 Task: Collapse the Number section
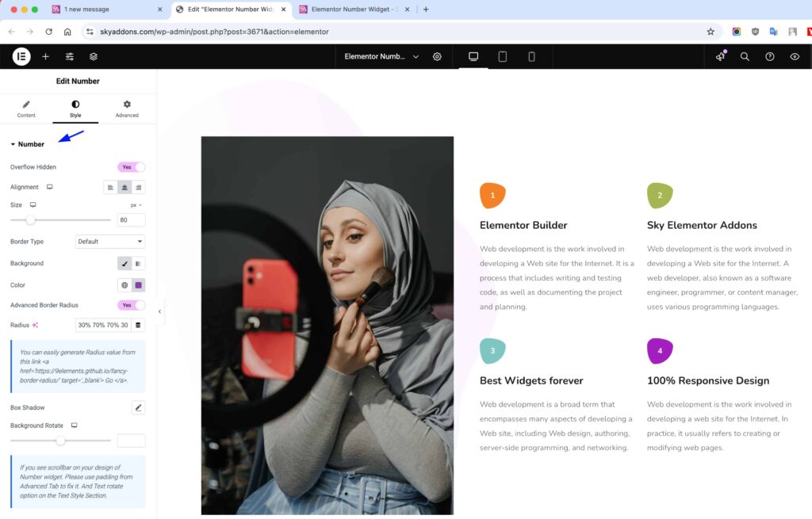(28, 144)
